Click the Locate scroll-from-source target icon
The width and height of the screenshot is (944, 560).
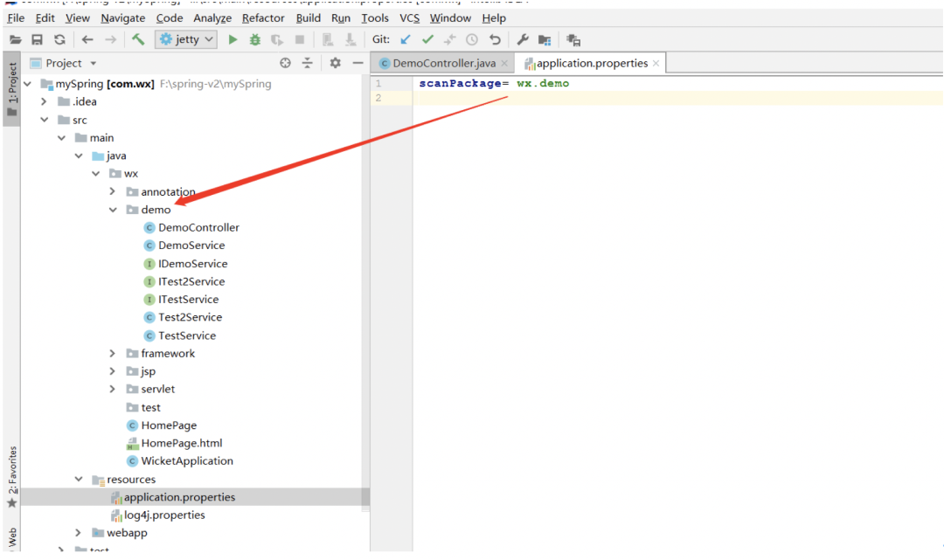point(285,63)
